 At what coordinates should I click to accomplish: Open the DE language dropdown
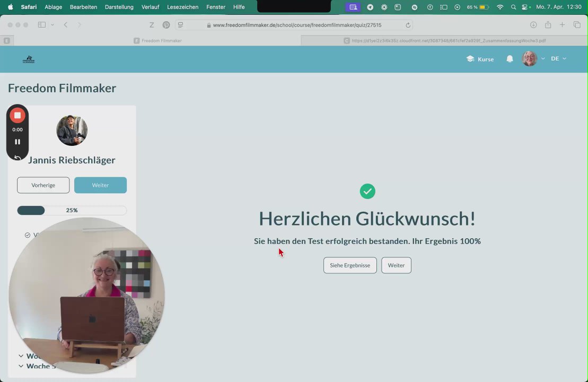(x=558, y=58)
